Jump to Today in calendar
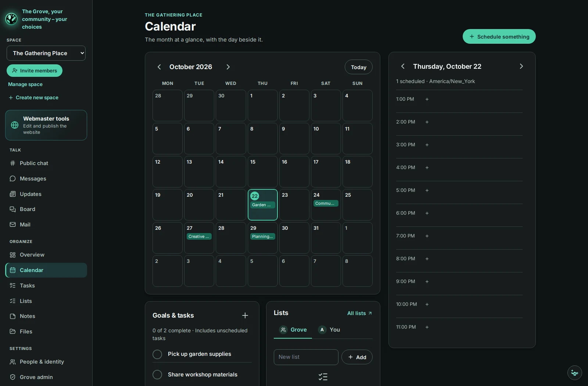588x386 pixels. tap(359, 67)
